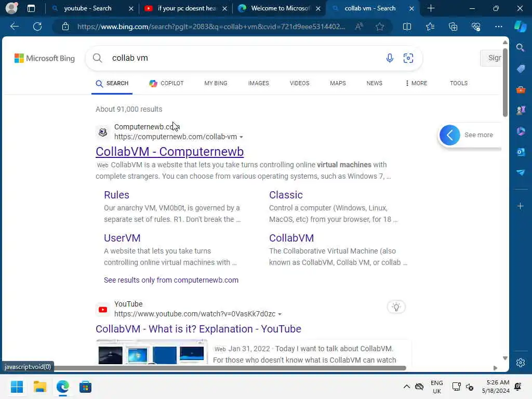Open Browser essentials heart icon
Image resolution: width=532 pixels, height=399 pixels.
[476, 26]
